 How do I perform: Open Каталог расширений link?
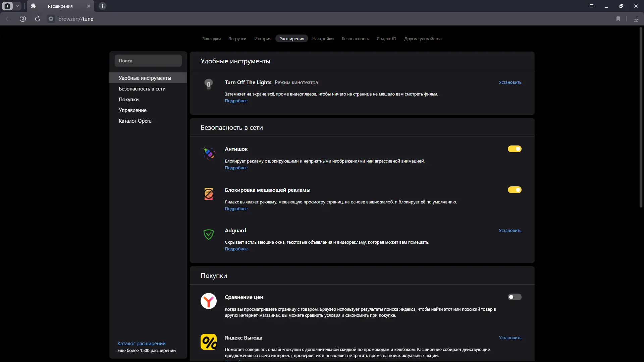[141, 343]
